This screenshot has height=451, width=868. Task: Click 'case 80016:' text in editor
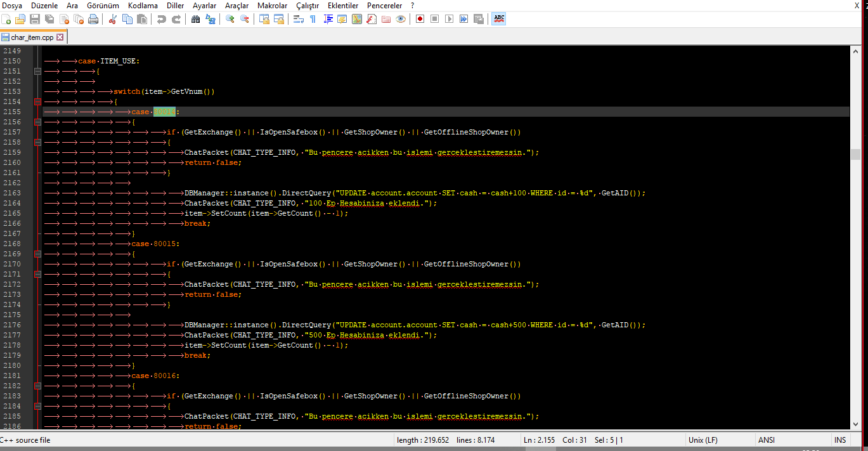[x=155, y=376]
